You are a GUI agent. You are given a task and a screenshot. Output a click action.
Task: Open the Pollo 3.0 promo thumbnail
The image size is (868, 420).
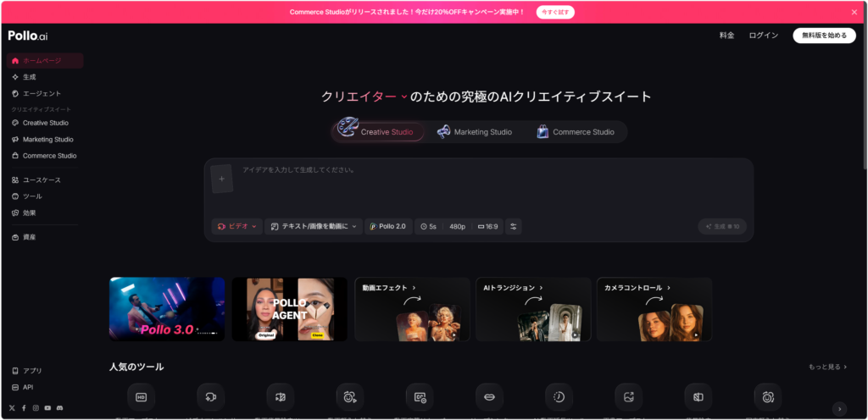click(x=167, y=309)
